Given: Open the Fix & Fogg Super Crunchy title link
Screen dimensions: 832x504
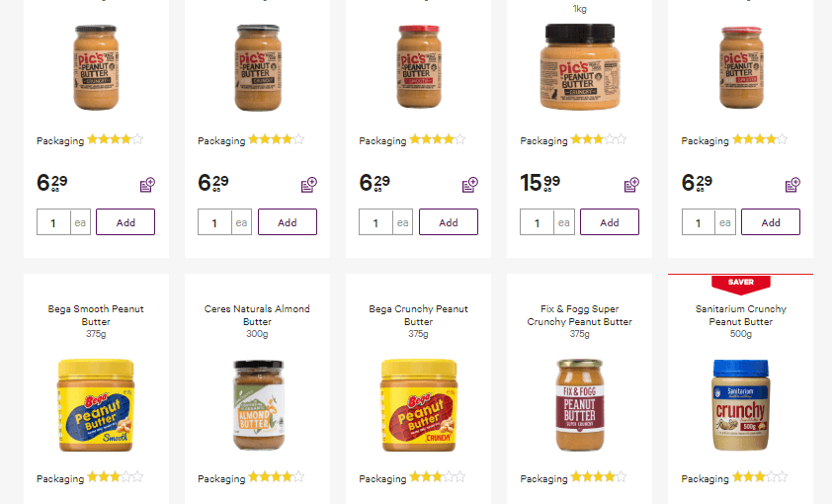Looking at the screenshot, I should [x=579, y=315].
